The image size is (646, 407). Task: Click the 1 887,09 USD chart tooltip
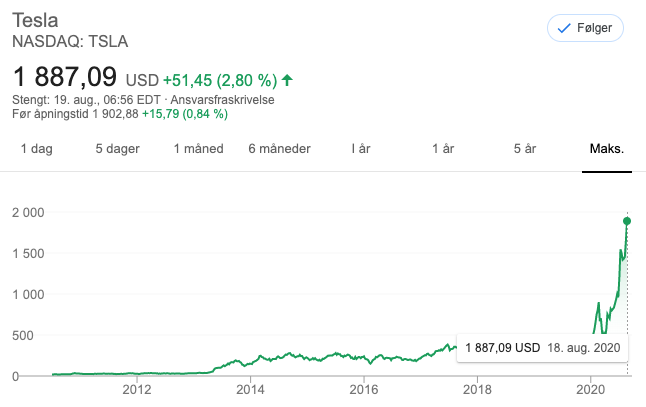[542, 348]
